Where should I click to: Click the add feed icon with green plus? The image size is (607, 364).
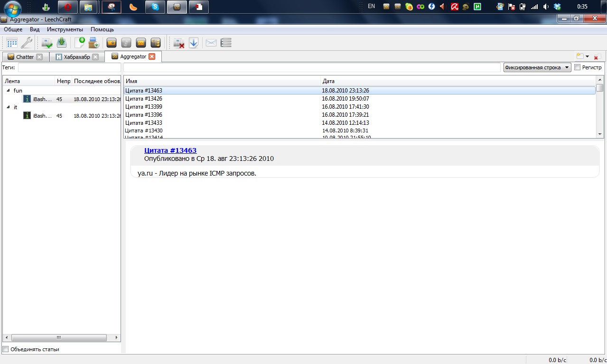point(79,43)
